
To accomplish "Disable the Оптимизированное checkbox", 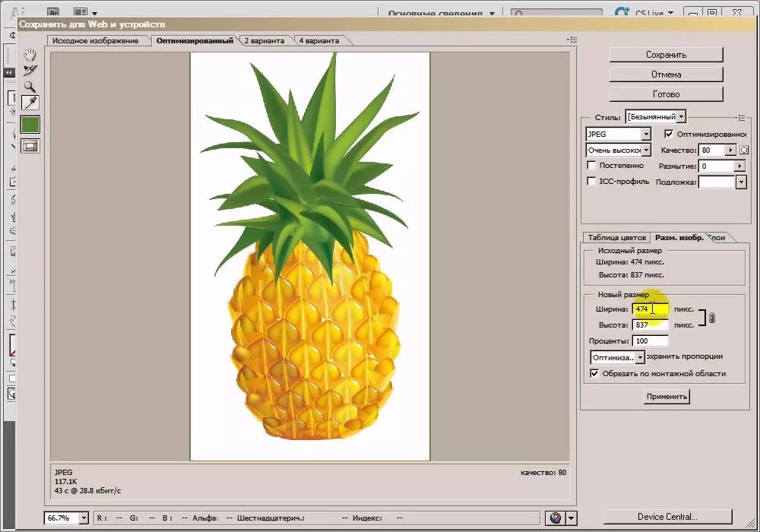I will pyautogui.click(x=669, y=134).
